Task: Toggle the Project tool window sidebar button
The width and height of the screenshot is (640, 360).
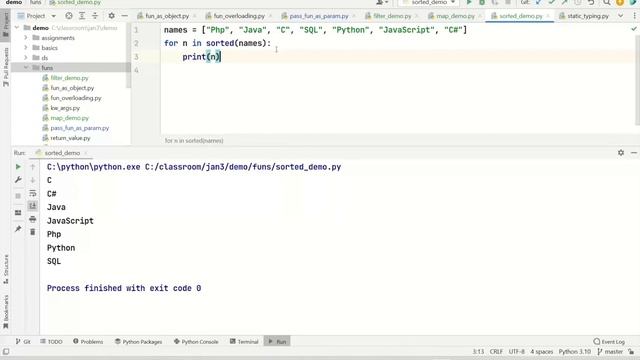Action: point(6,25)
